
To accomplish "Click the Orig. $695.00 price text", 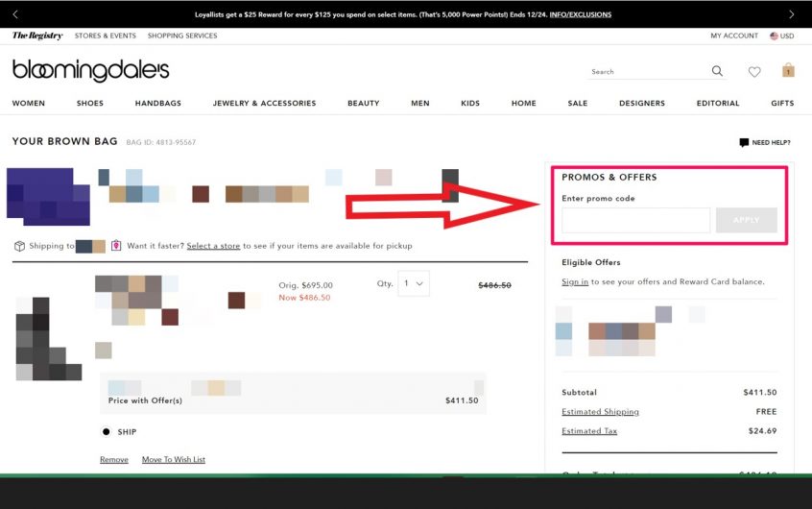I will point(305,285).
